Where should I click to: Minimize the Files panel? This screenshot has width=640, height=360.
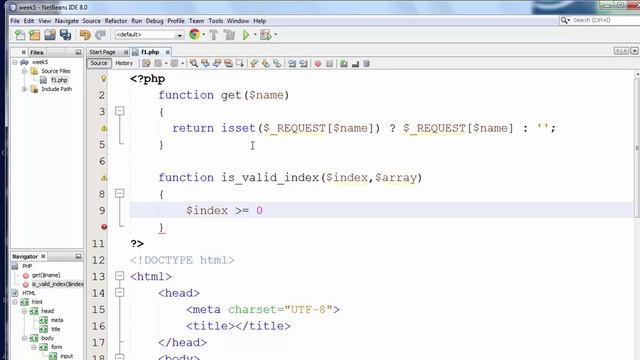78,52
